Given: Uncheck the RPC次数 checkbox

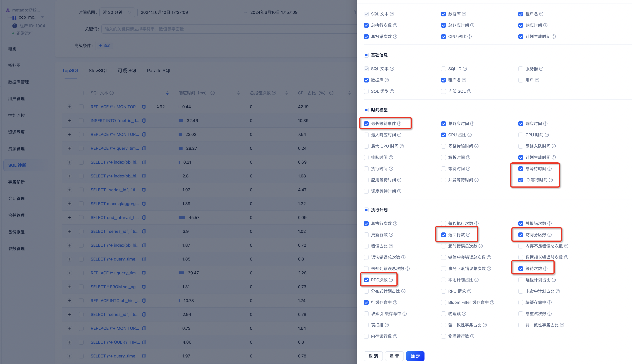Looking at the screenshot, I should pyautogui.click(x=366, y=280).
